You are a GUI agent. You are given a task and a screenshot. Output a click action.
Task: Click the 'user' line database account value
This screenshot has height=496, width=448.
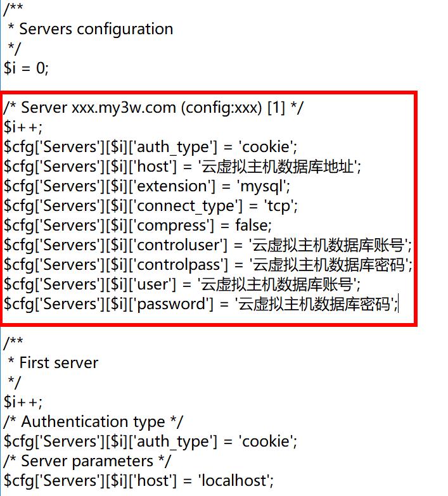[277, 284]
